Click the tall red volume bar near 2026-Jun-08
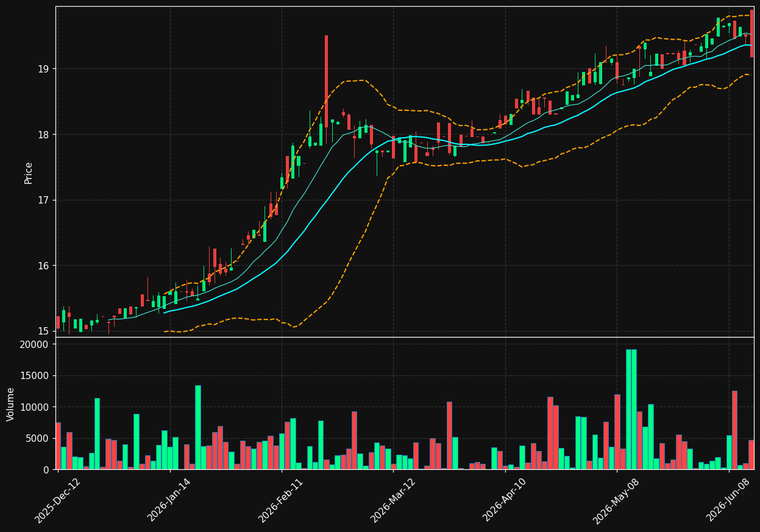The width and height of the screenshot is (760, 532). [734, 430]
